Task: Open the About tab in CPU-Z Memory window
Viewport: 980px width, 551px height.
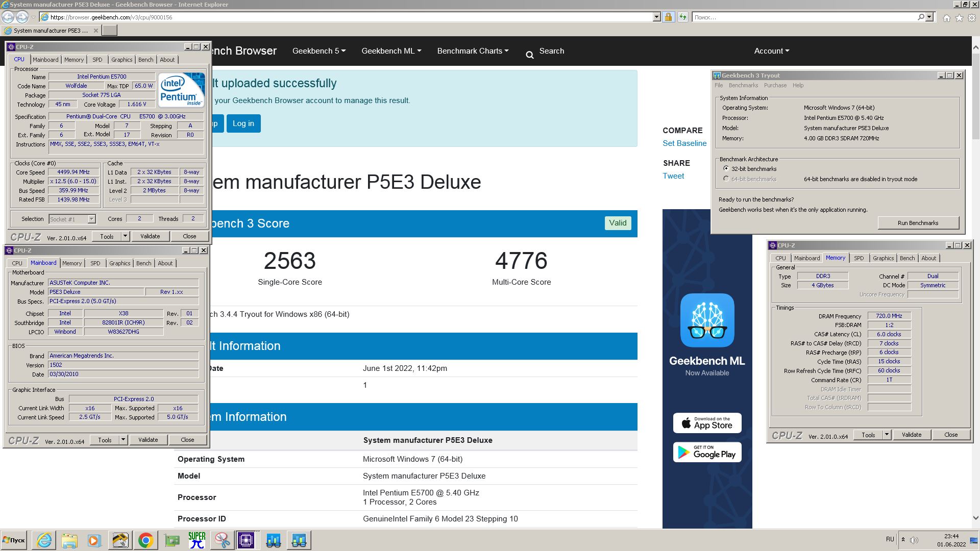Action: tap(928, 258)
